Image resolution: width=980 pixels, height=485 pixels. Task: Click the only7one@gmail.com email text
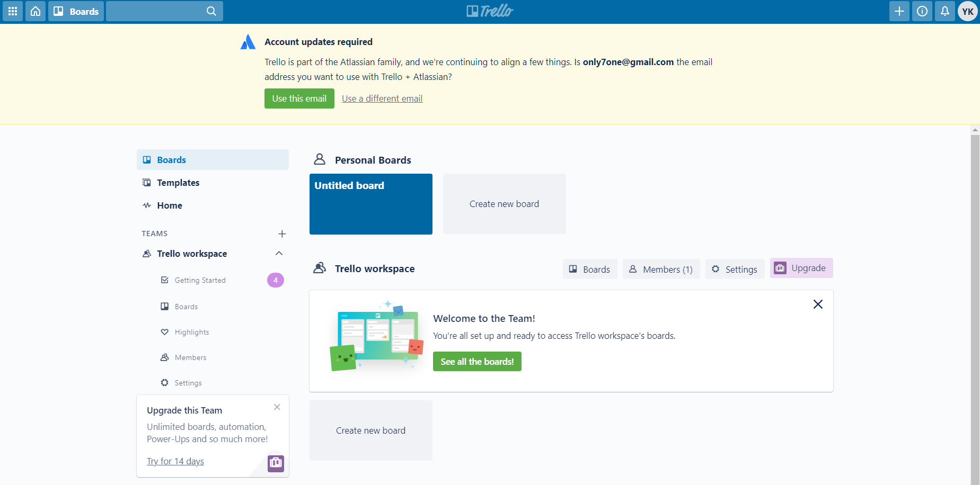pyautogui.click(x=628, y=62)
